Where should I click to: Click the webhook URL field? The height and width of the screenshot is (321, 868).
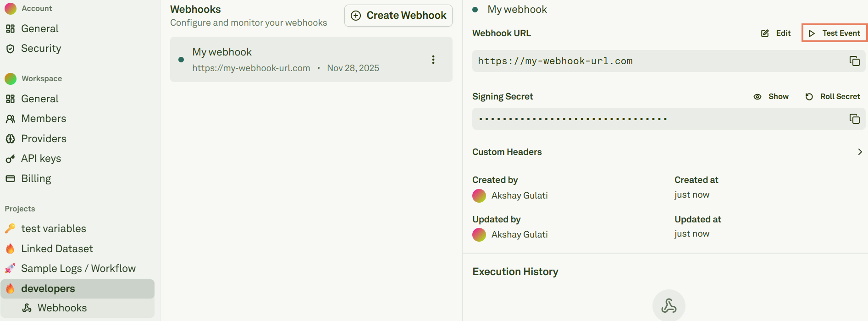669,61
